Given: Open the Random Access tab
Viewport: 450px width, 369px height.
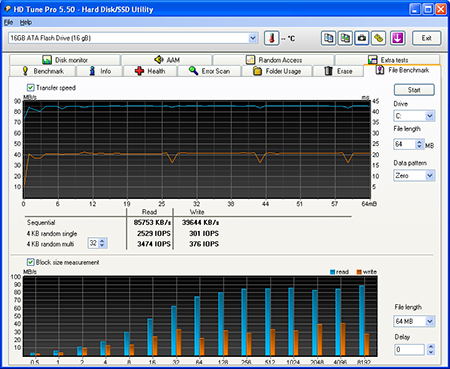Looking at the screenshot, I should click(274, 60).
